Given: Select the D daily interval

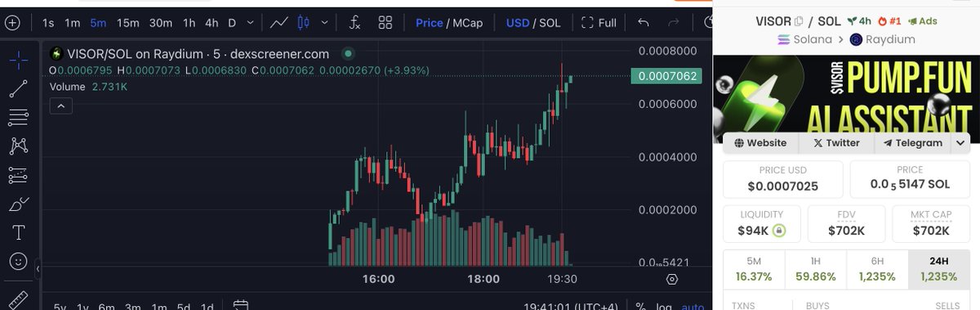Looking at the screenshot, I should click(x=232, y=23).
